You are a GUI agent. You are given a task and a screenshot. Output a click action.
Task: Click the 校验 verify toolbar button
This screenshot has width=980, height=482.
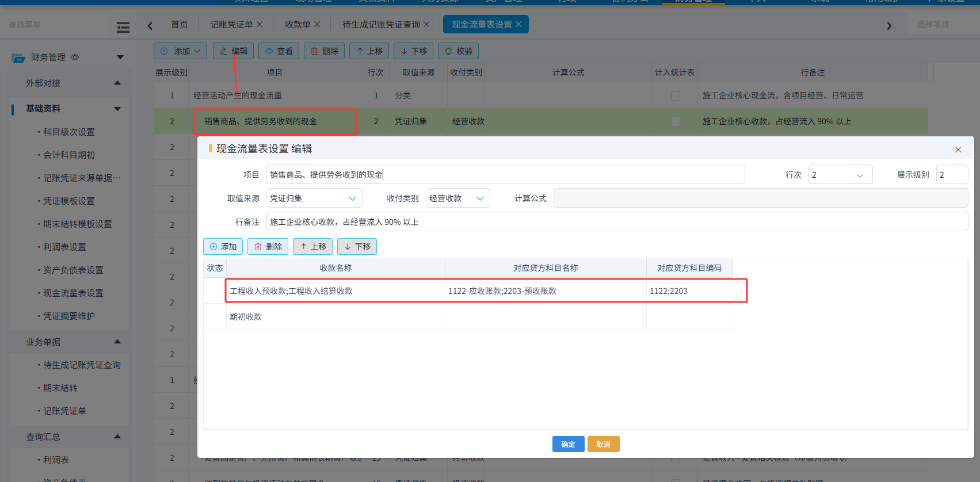coord(458,51)
